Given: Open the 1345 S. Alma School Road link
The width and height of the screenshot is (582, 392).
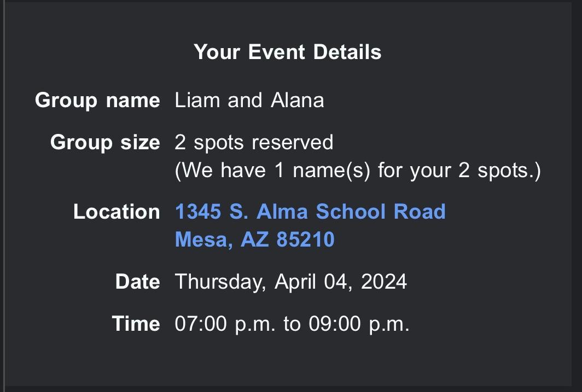Looking at the screenshot, I should pos(310,212).
